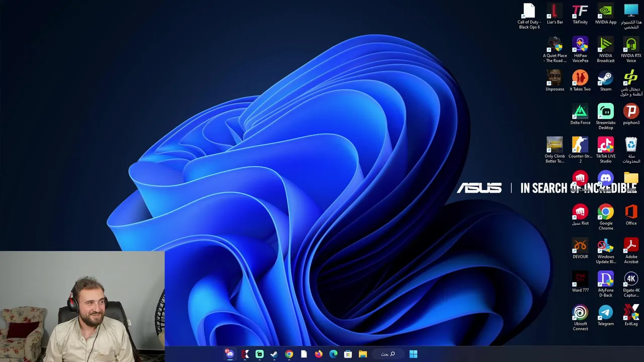Click the webcam overlay video
The image size is (644, 362).
[x=82, y=306]
